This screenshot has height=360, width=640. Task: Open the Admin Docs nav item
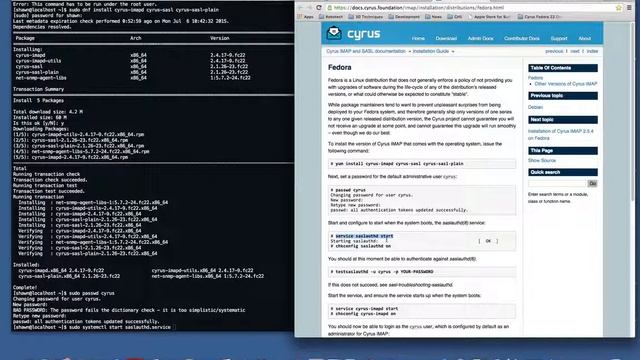[x=480, y=38]
